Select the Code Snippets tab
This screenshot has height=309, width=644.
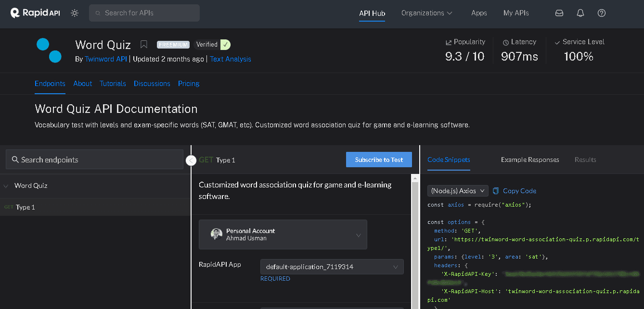click(x=449, y=160)
